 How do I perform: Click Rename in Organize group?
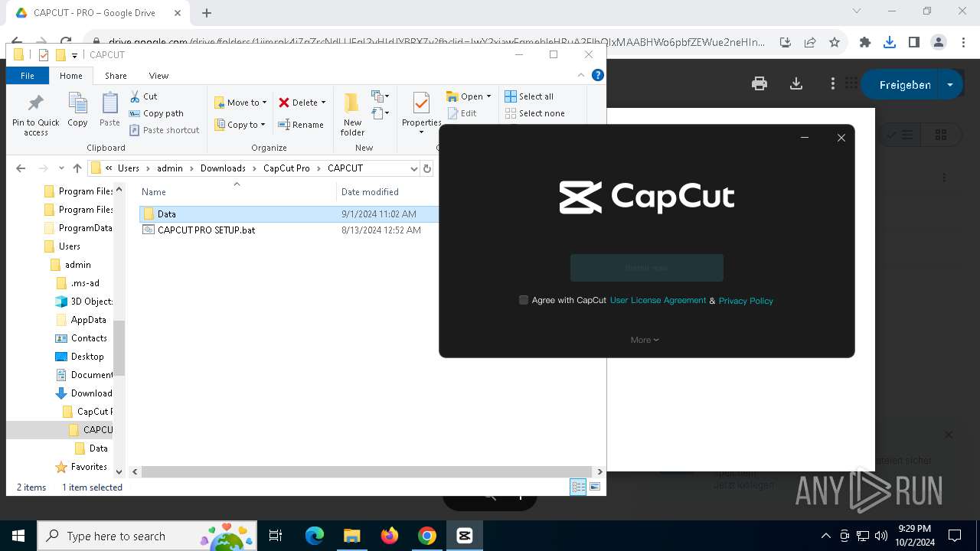[x=300, y=125]
